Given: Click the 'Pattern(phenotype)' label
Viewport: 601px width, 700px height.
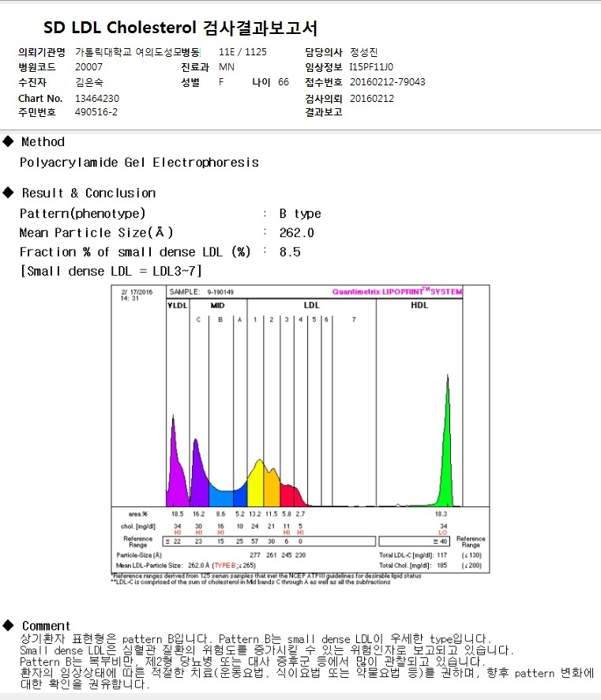Looking at the screenshot, I should click(83, 213).
